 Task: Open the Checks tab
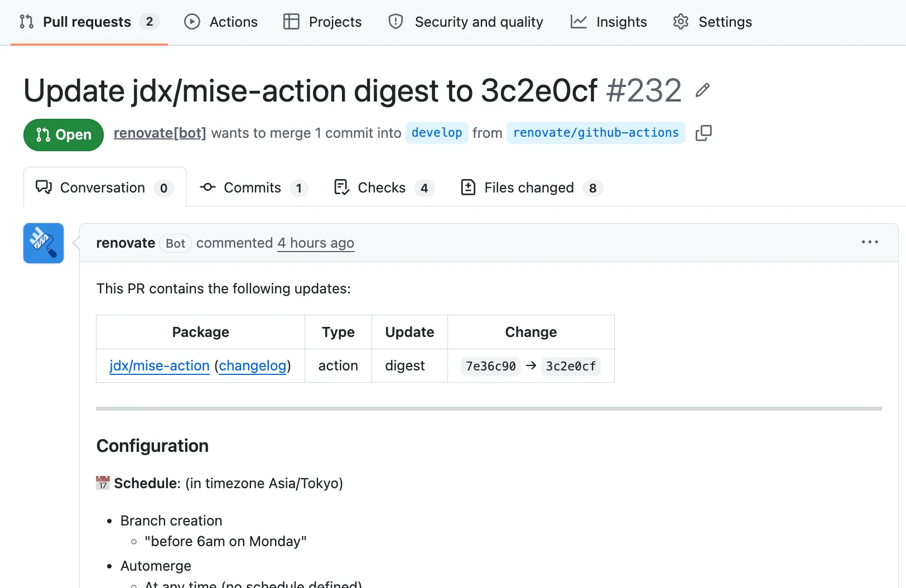pyautogui.click(x=384, y=187)
